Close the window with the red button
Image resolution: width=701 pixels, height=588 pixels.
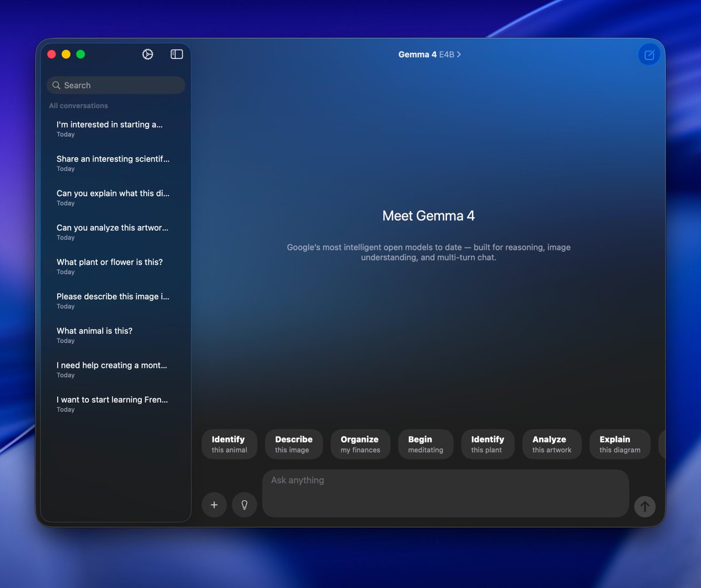click(51, 54)
